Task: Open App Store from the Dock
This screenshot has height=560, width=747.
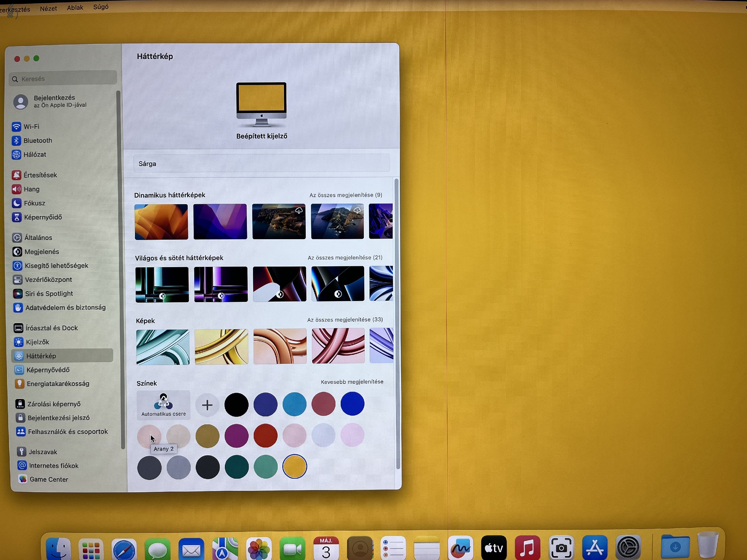Action: coord(595,548)
